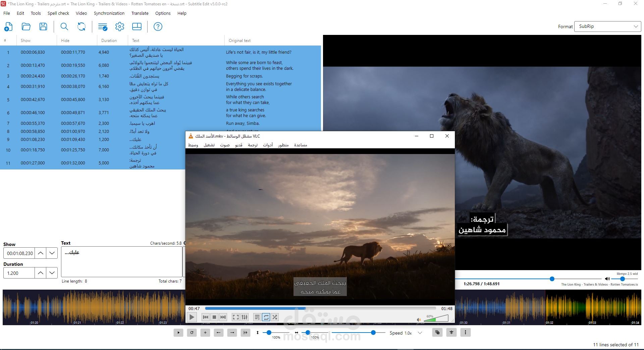Screen dimensions: 644x350
Task: Save the subtitle with floppy disk icon
Action: pos(43,27)
